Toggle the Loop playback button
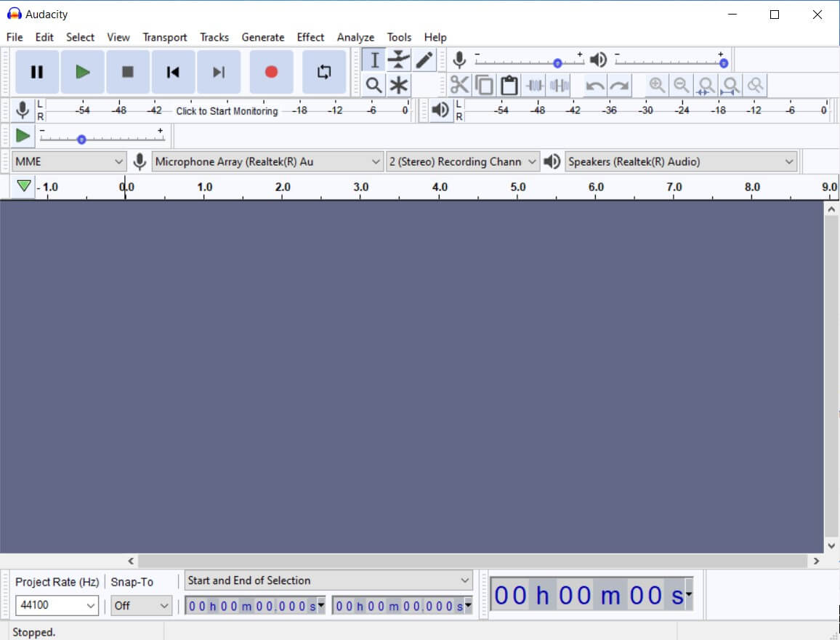Image resolution: width=840 pixels, height=640 pixels. [324, 72]
